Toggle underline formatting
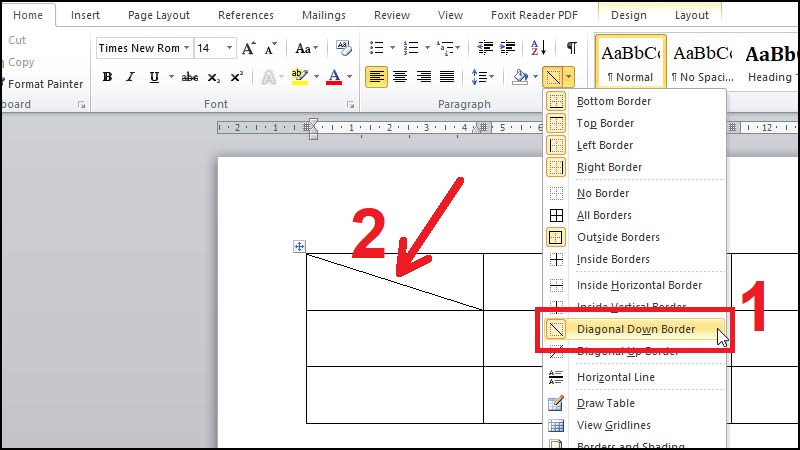The width and height of the screenshot is (800, 450). 154,77
